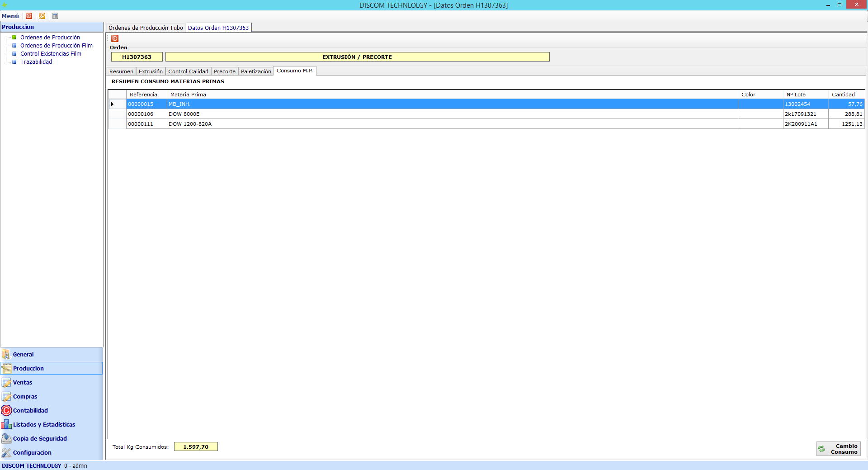Image resolution: width=868 pixels, height=470 pixels.
Task: Switch to Órdenes de Producción Tubo tab
Action: [146, 28]
